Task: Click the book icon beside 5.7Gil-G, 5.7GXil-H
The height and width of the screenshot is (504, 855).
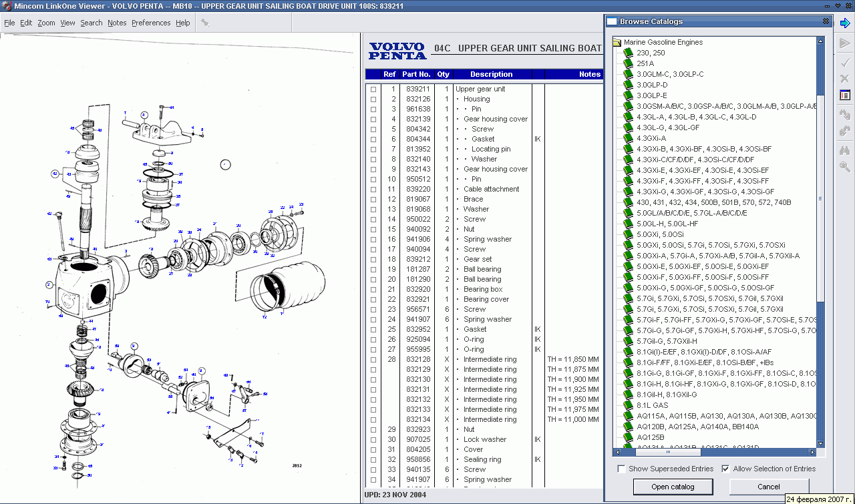Action: click(628, 341)
